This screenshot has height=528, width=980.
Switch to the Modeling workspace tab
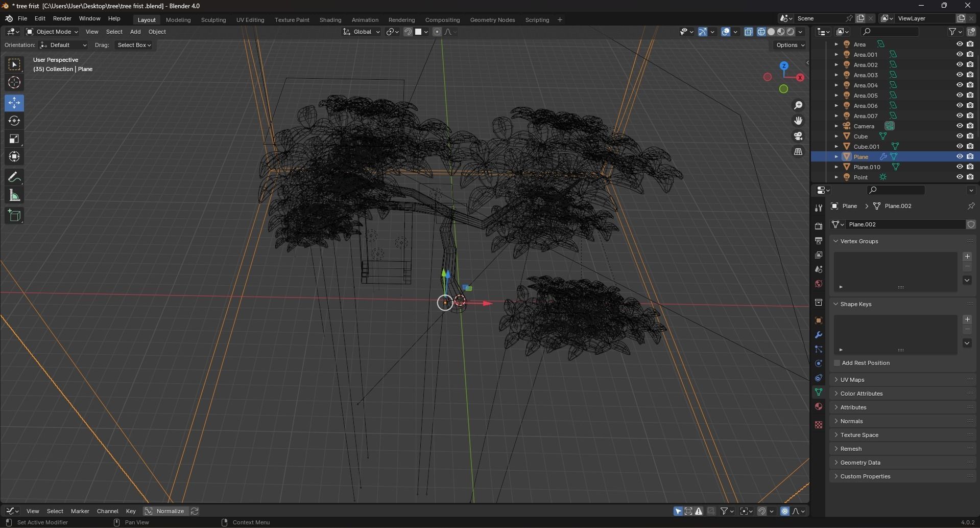point(178,20)
